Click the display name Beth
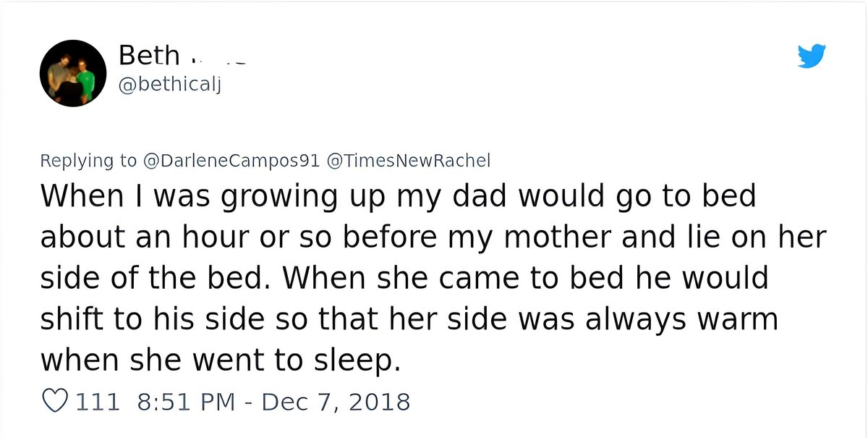This screenshot has width=868, height=438. coord(148,55)
